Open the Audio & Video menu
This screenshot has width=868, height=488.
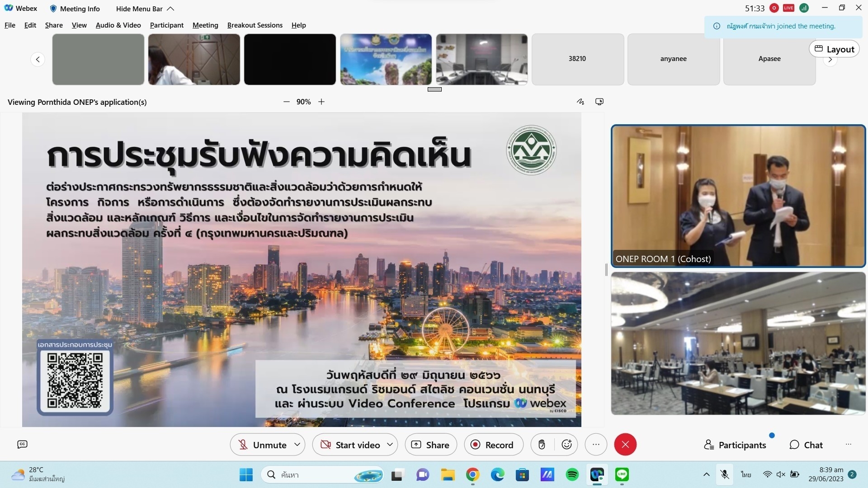[118, 25]
